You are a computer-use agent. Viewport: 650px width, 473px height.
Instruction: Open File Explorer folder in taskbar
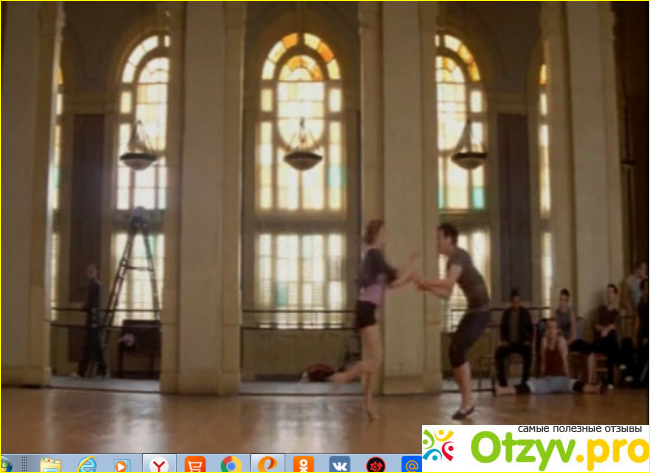tap(50, 465)
